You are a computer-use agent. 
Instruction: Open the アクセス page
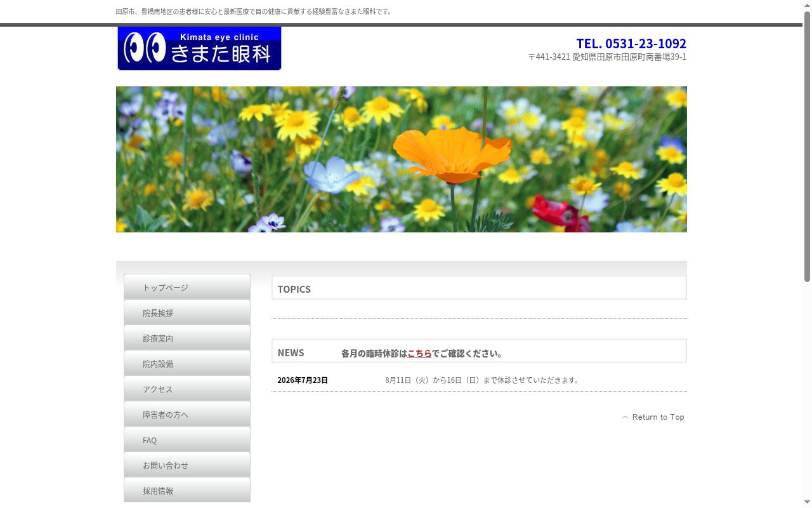(x=187, y=389)
